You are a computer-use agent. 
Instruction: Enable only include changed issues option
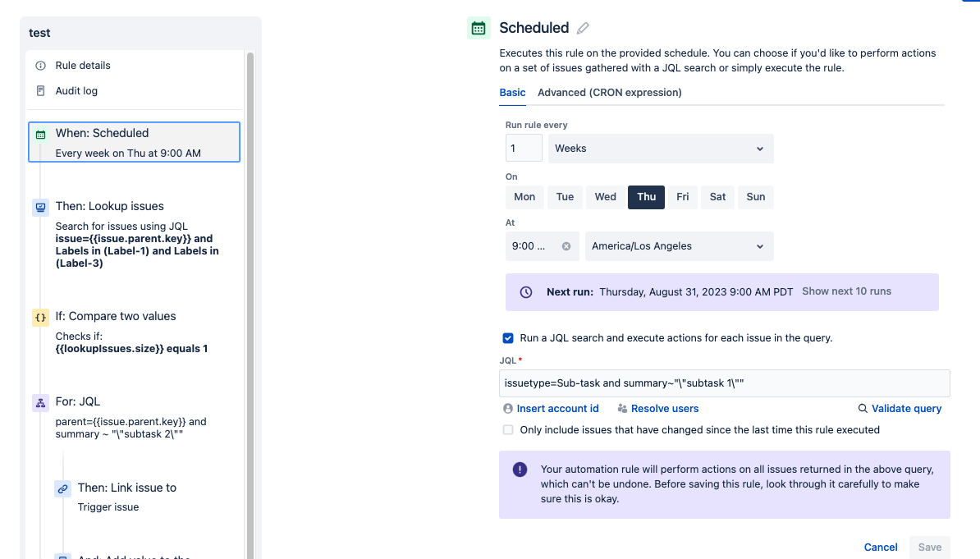(508, 429)
